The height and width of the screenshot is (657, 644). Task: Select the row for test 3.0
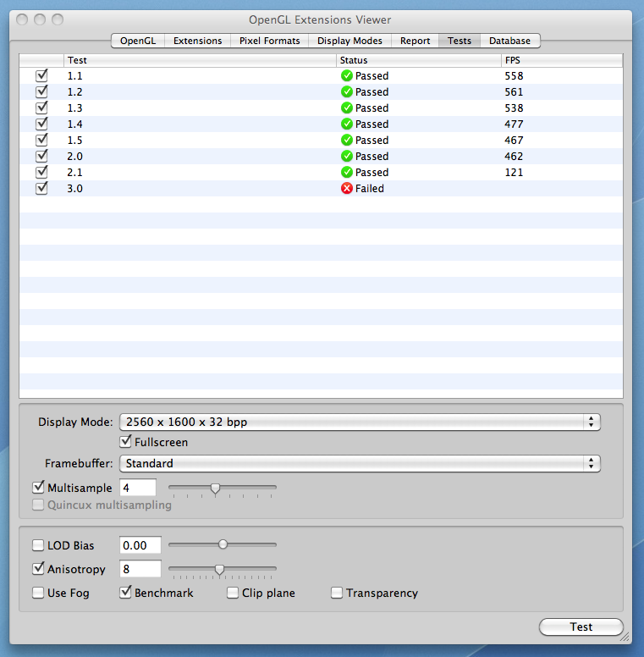point(322,189)
